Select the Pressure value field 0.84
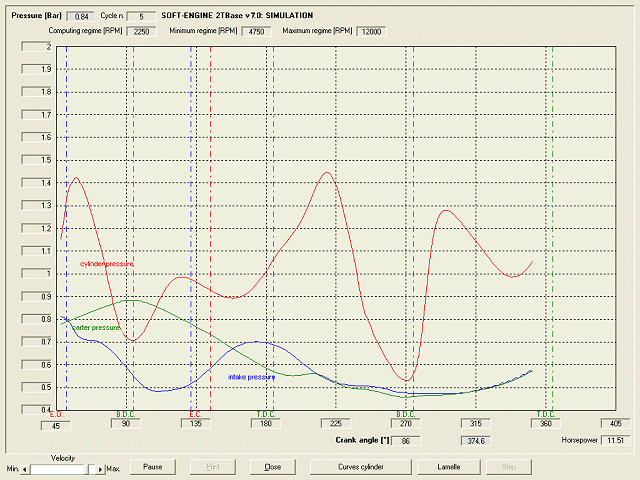 point(81,17)
